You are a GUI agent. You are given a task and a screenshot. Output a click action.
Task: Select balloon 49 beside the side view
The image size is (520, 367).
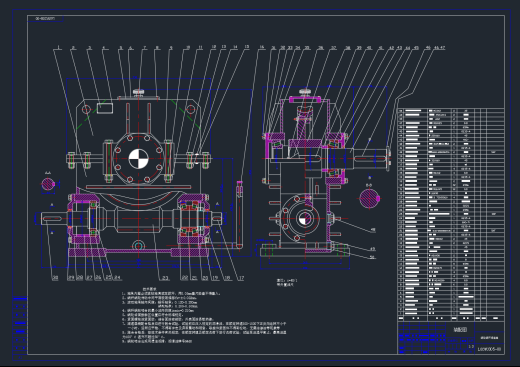(x=373, y=249)
